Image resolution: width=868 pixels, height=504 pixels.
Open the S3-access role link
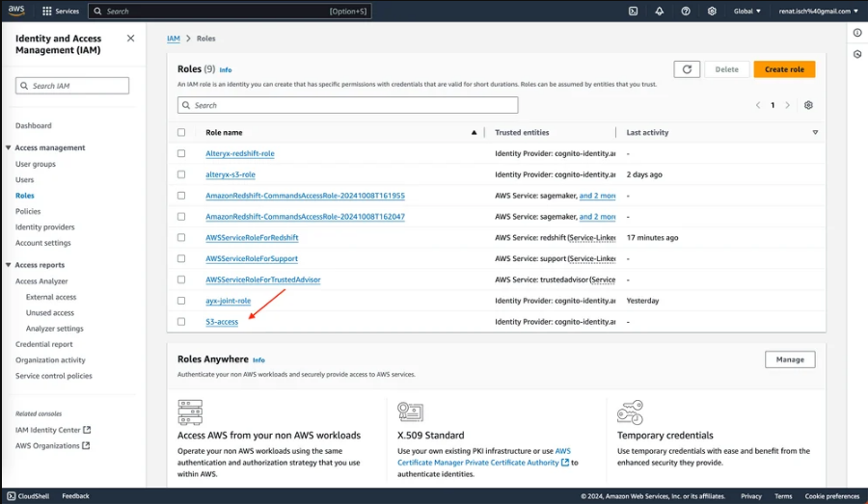pyautogui.click(x=222, y=322)
